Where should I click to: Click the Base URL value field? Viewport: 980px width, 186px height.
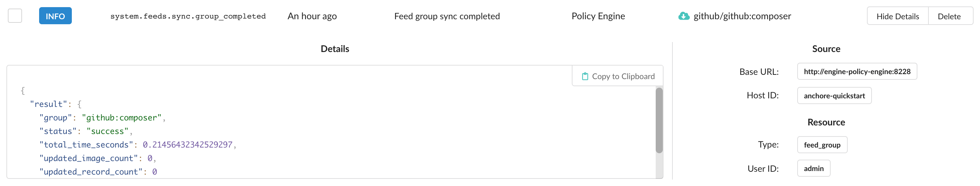857,72
